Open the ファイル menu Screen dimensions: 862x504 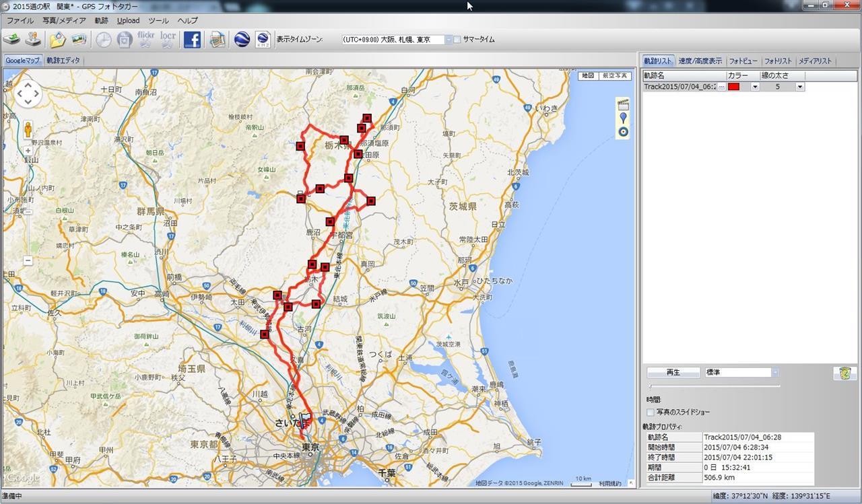tap(20, 21)
